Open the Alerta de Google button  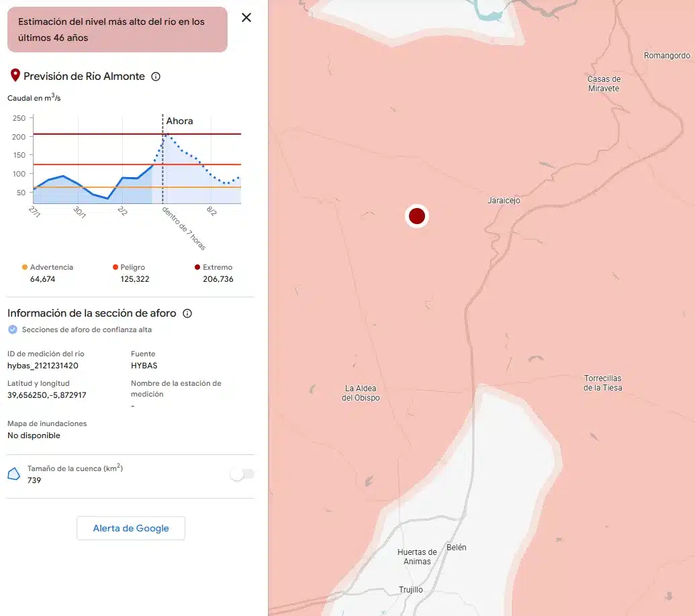(x=131, y=528)
